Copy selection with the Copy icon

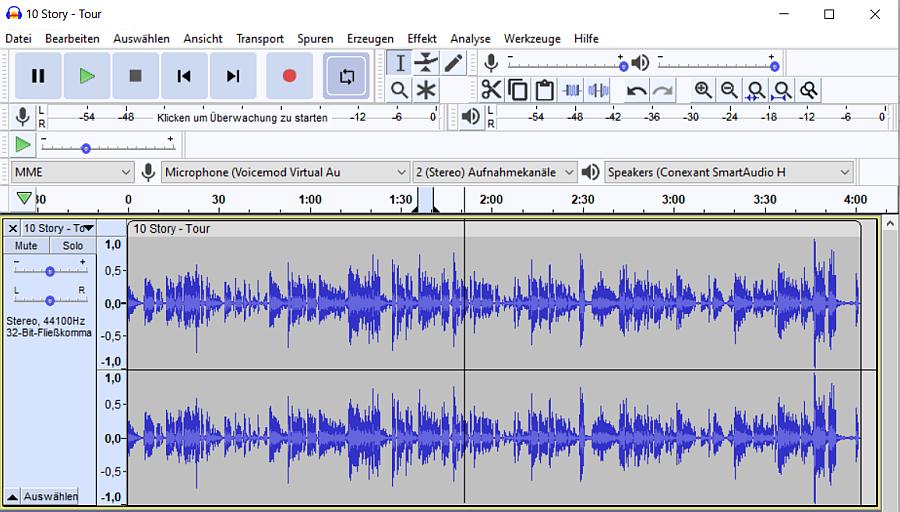(518, 90)
